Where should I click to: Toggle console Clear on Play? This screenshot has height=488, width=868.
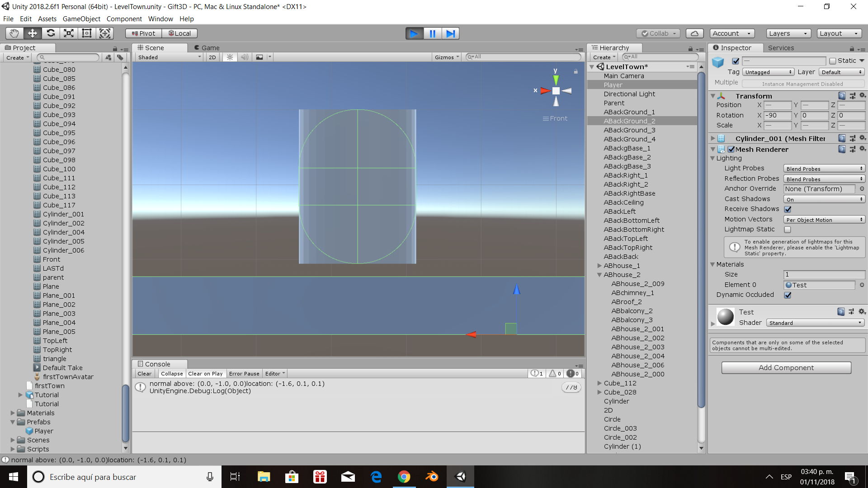click(205, 374)
